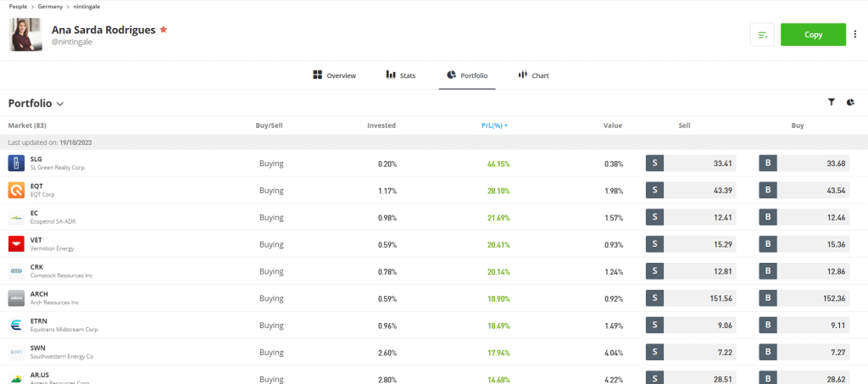Open the Chart tab
Viewport: 868px width, 384px height.
[533, 75]
